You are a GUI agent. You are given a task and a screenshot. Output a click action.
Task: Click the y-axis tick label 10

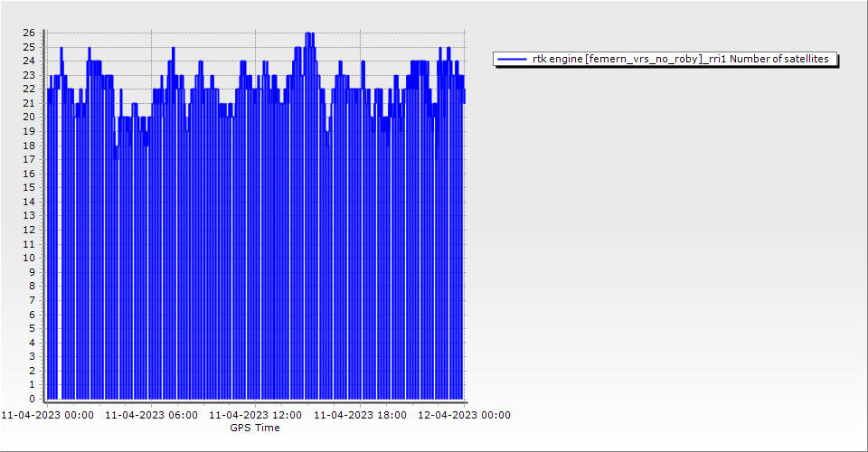29,259
